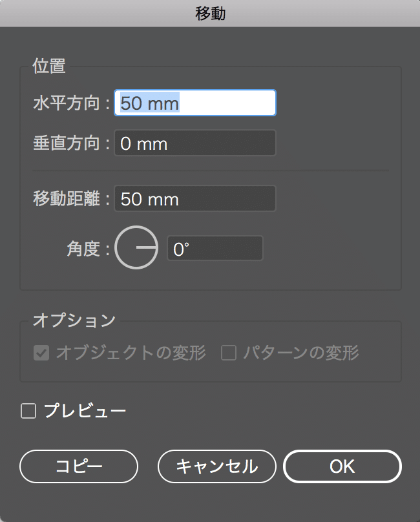Click the 位置 group heading
The height and width of the screenshot is (522, 420).
tap(49, 66)
